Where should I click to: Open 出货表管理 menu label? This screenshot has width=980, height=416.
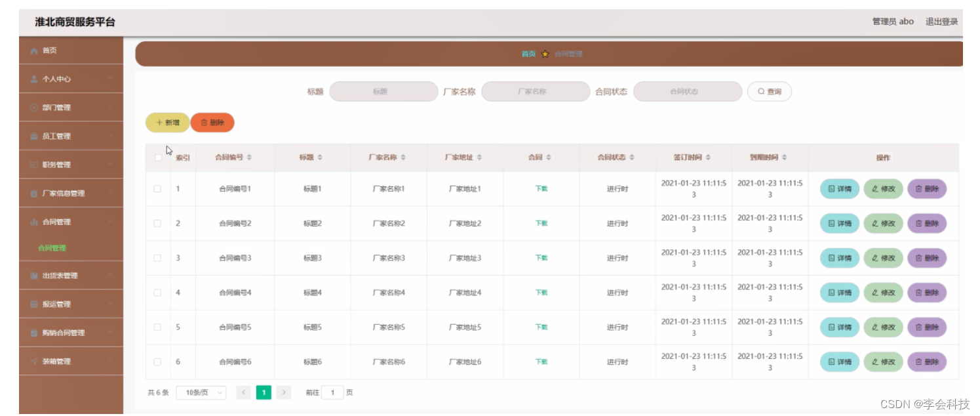60,276
